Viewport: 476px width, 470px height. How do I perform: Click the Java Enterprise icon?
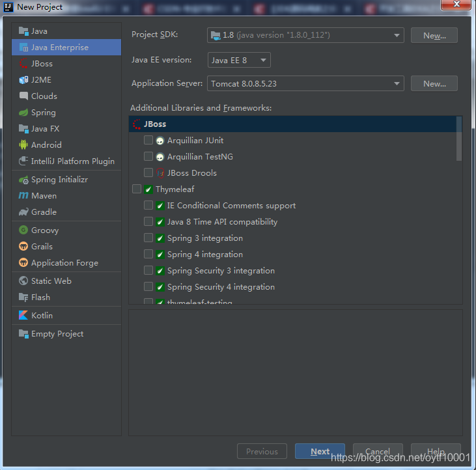coord(23,48)
